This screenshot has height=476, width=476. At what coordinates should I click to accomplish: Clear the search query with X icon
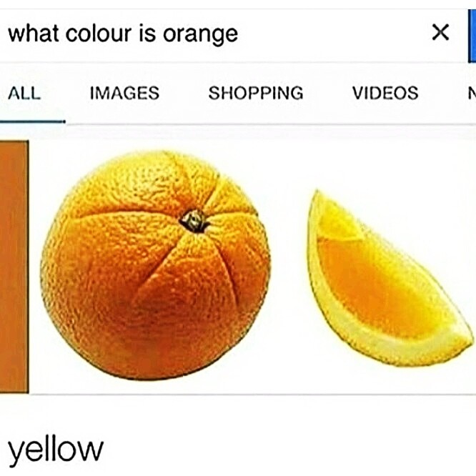coord(440,32)
